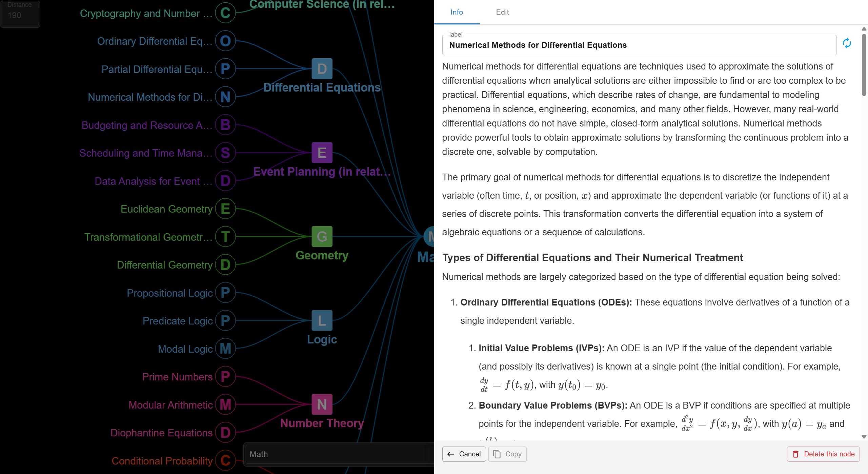Click the info panel scrollbar down arrow
Screen dimensions: 868x474
(864, 437)
